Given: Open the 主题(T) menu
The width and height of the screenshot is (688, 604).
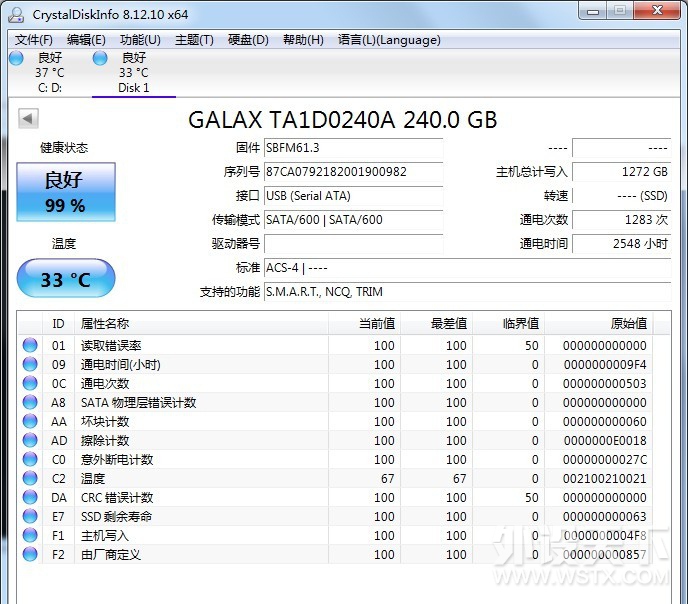Looking at the screenshot, I should pos(194,40).
